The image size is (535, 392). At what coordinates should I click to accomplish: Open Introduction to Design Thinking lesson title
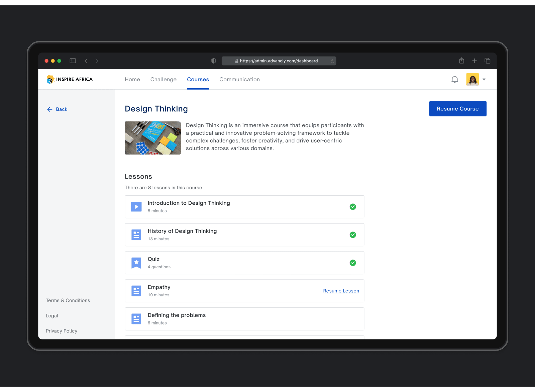189,203
